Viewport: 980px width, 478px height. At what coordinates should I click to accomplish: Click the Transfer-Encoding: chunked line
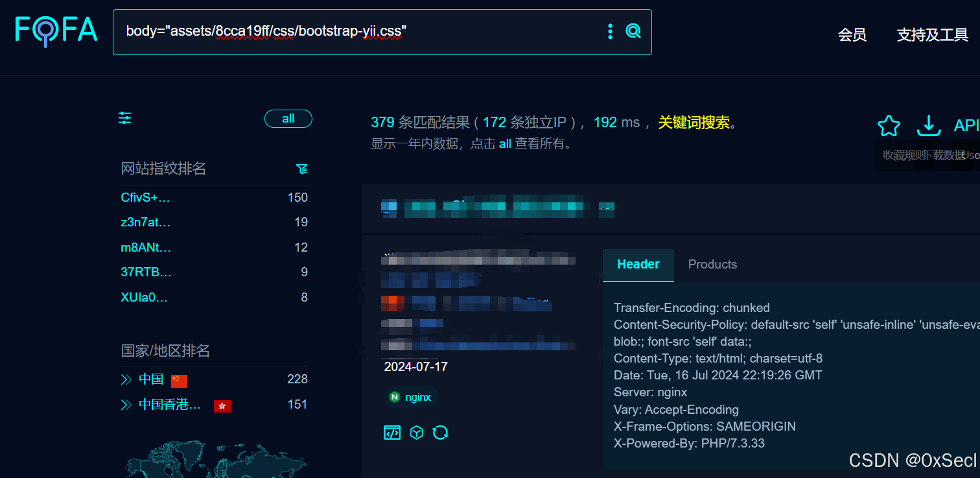pyautogui.click(x=692, y=308)
